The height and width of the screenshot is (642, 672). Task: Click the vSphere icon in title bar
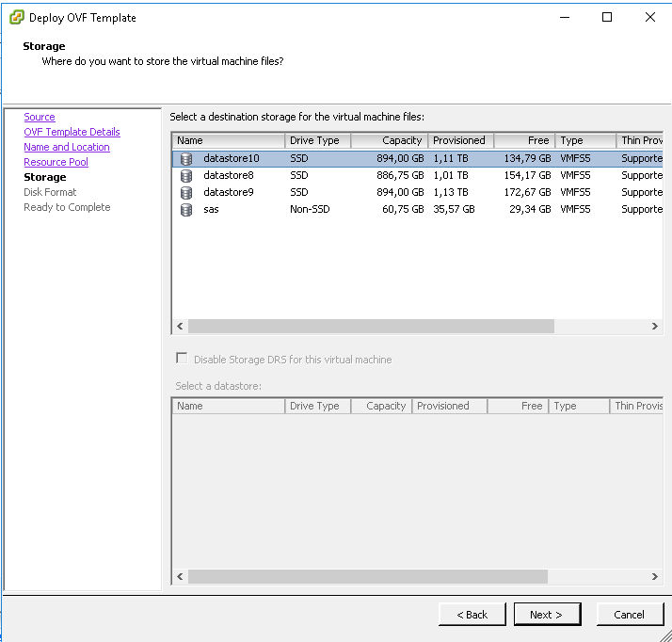[17, 18]
